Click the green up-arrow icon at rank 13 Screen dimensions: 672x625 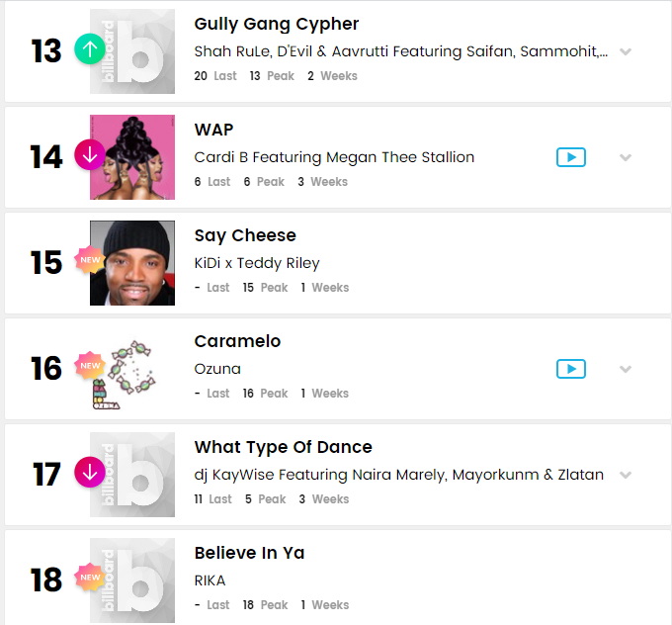pos(90,48)
